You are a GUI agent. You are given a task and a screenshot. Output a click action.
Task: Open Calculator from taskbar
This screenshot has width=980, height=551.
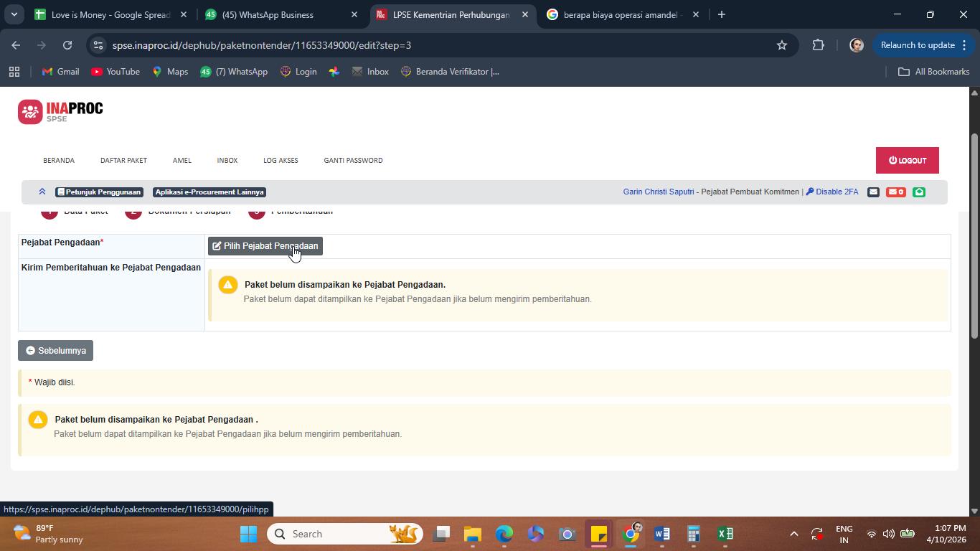coord(693,534)
